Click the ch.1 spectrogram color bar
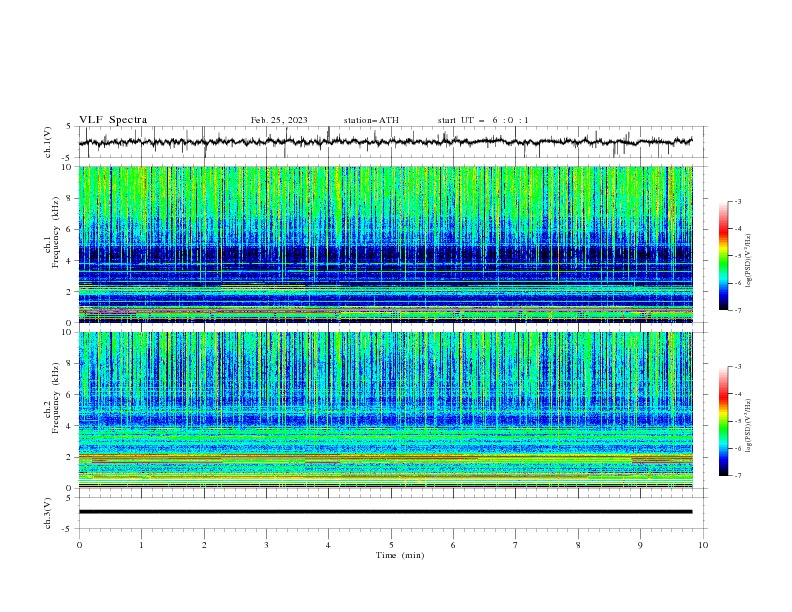 click(723, 256)
